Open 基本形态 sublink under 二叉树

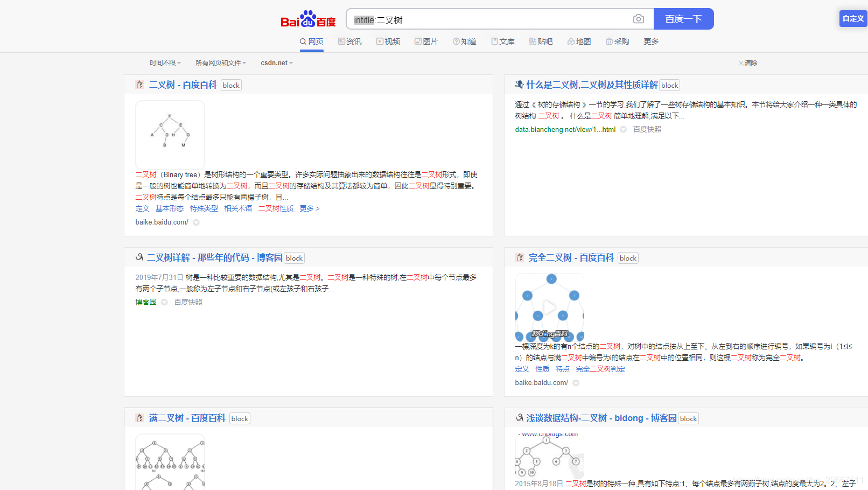tap(170, 208)
